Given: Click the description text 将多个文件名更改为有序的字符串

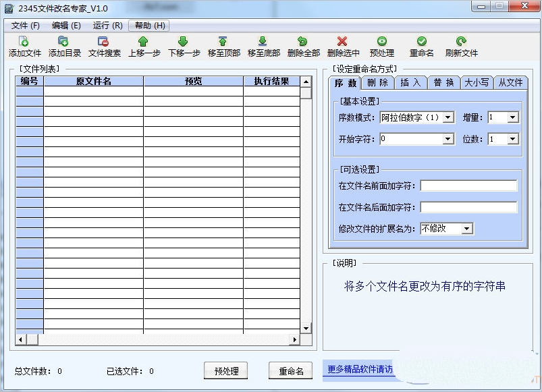Looking at the screenshot, I should pos(425,286).
